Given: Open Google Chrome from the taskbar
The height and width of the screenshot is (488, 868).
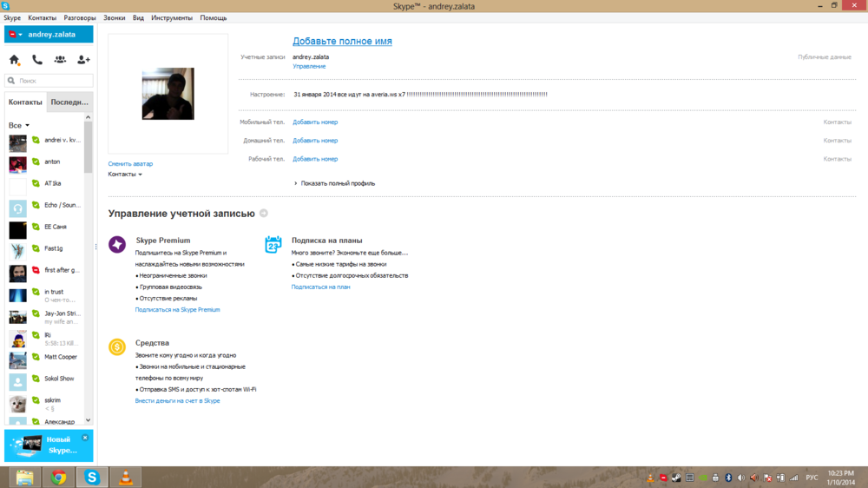Looking at the screenshot, I should 58,478.
